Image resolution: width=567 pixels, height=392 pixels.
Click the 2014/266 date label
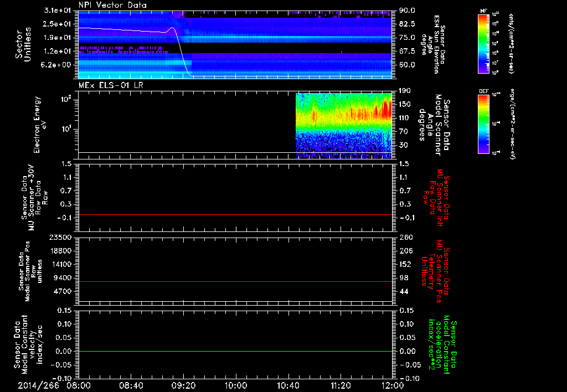(x=38, y=385)
